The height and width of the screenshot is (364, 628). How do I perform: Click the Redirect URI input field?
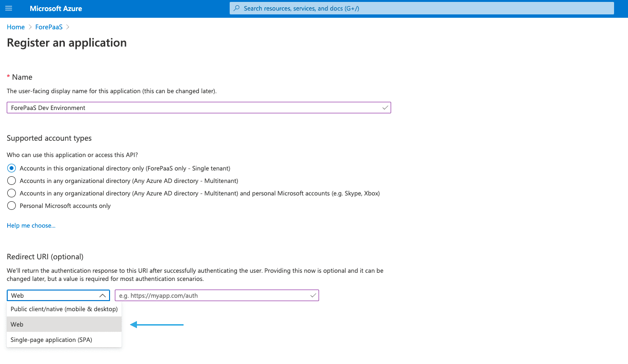coord(217,295)
